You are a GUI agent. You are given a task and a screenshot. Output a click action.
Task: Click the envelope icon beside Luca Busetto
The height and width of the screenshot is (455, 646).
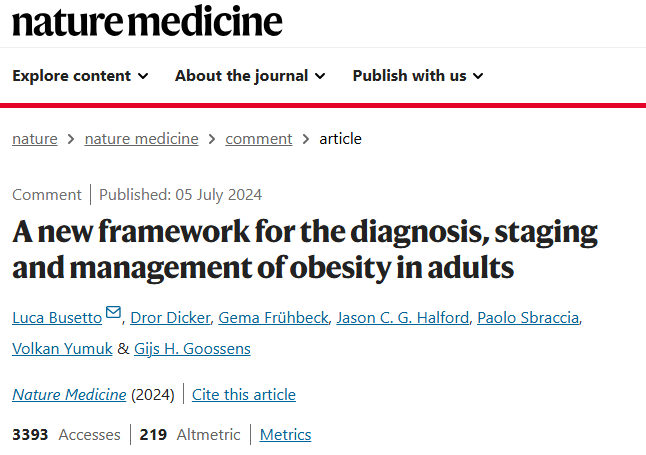[x=113, y=312]
